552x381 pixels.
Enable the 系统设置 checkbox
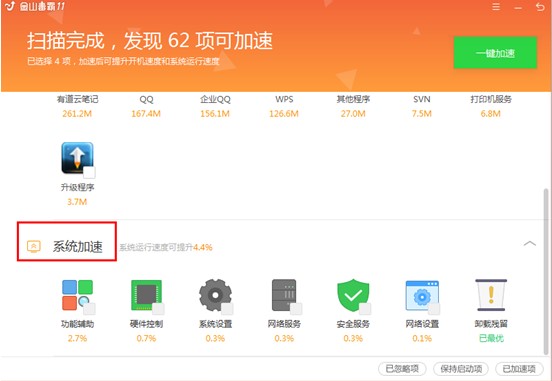pos(227,309)
